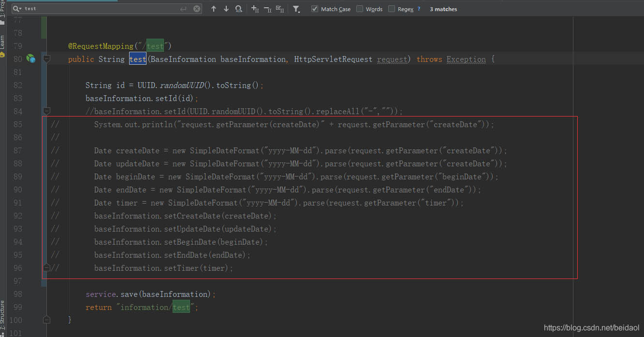This screenshot has width=644, height=337.
Task: Open the regex syntax help question mark
Action: coord(419,9)
